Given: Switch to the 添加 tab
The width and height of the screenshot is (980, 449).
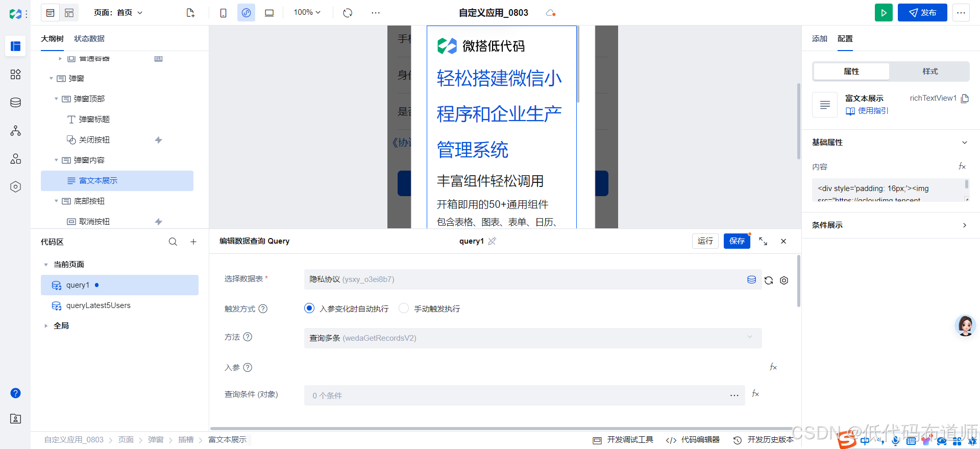Looking at the screenshot, I should click(x=820, y=39).
